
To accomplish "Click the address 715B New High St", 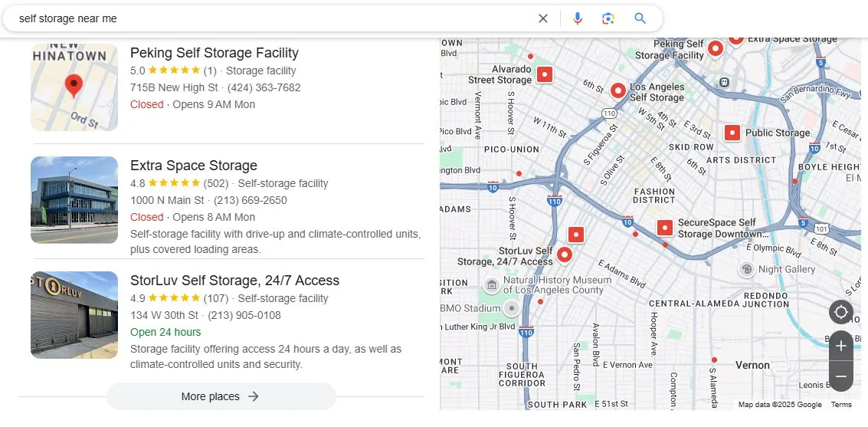I will click(x=174, y=87).
